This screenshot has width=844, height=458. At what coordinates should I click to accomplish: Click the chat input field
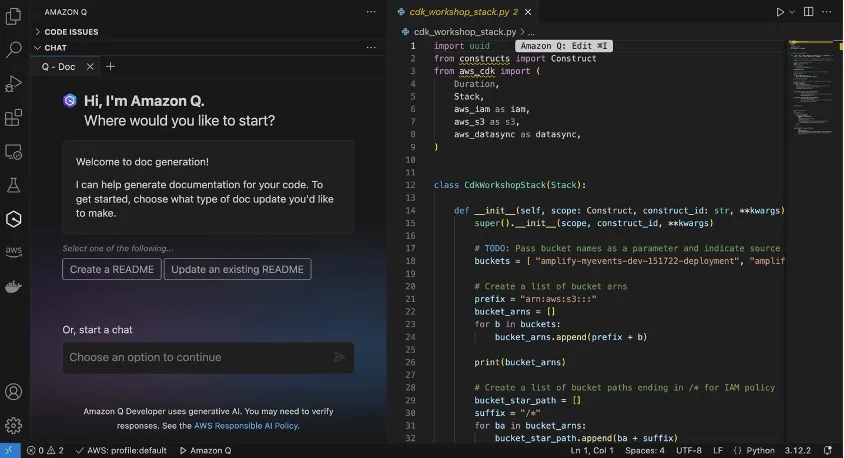208,357
